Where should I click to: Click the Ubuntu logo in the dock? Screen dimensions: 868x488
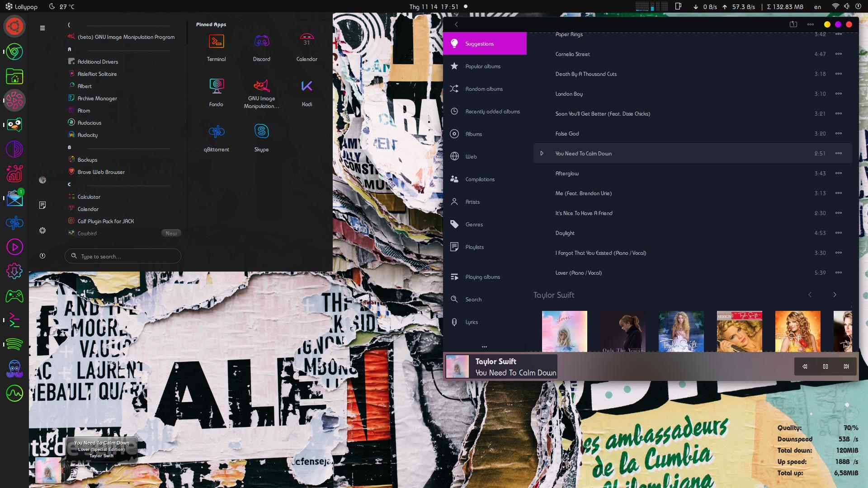(14, 27)
